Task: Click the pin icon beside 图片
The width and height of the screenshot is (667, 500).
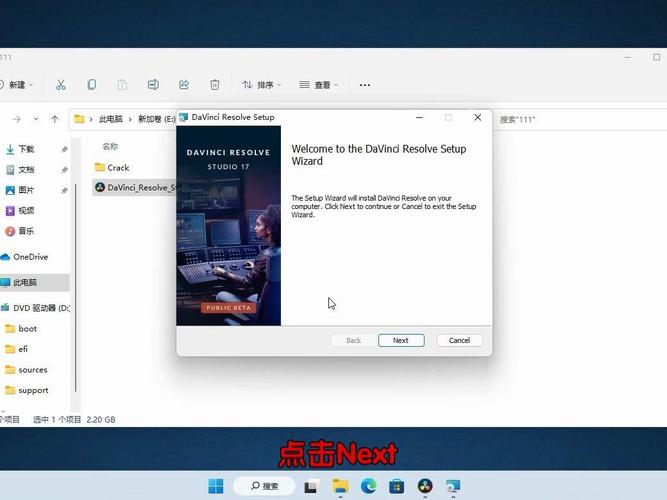Action: coord(64,190)
